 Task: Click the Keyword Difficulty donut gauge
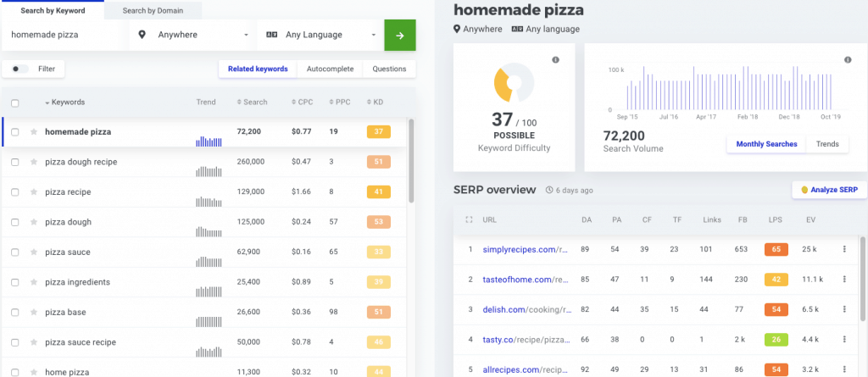click(514, 82)
